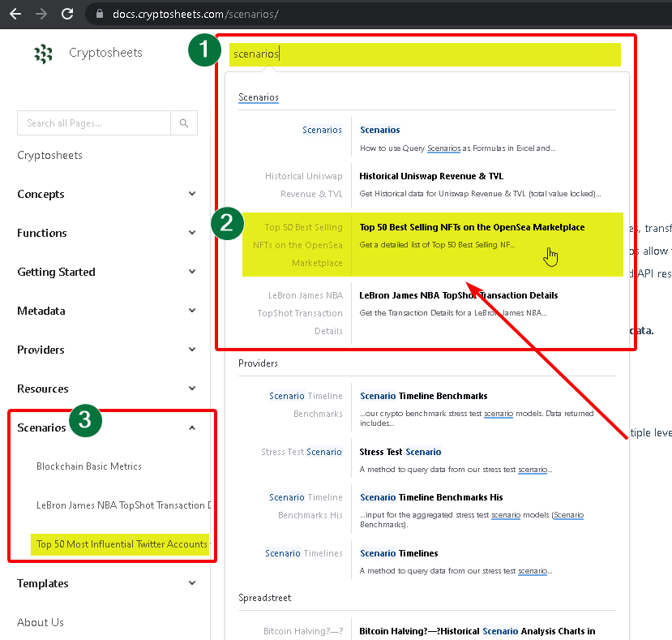Expand the Templates sidebar section

click(x=191, y=583)
